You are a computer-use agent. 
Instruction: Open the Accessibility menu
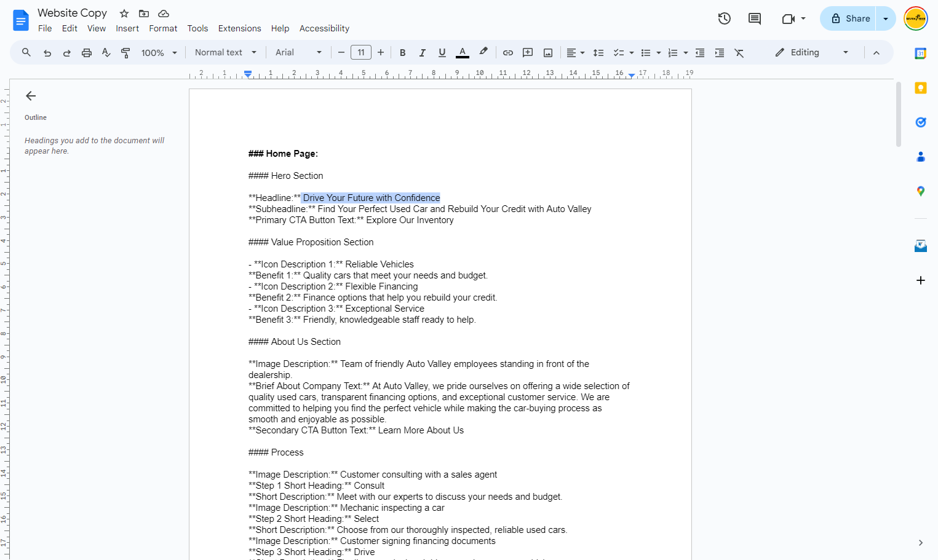(x=324, y=28)
